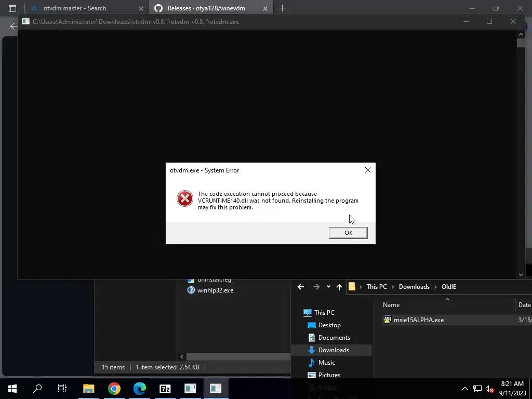Viewport: 532px width, 399px height.
Task: Open a new browser tab
Action: click(282, 8)
